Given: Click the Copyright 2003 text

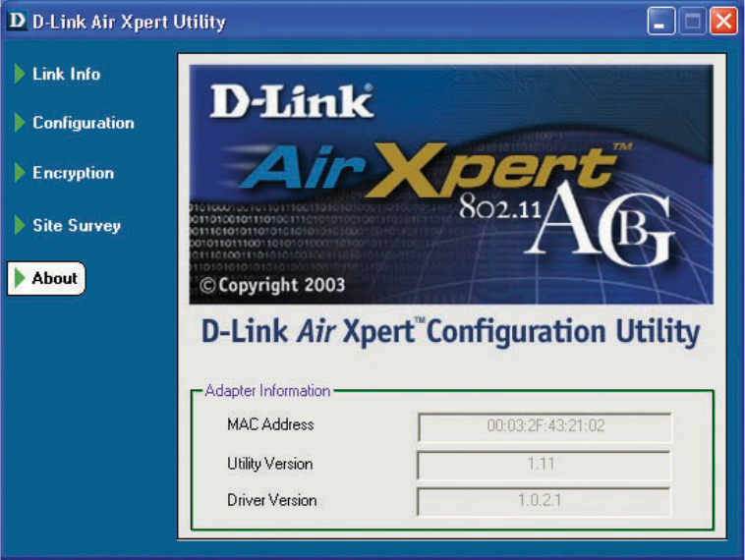Looking at the screenshot, I should coord(272,285).
